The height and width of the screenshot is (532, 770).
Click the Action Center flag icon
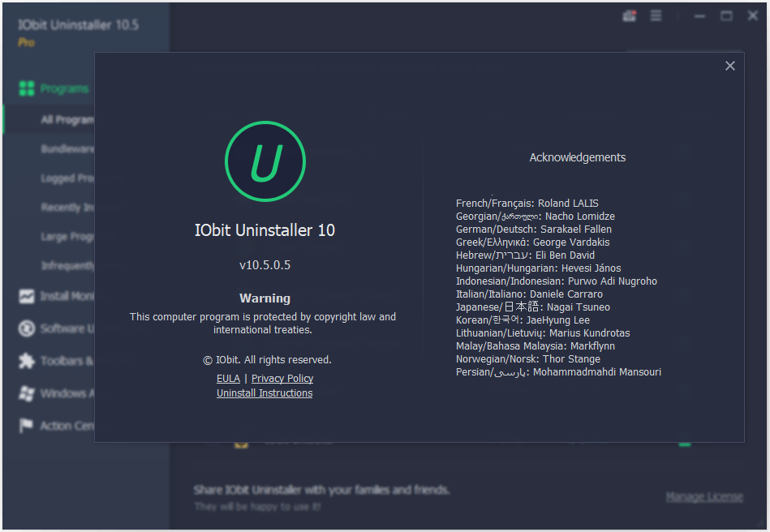pyautogui.click(x=26, y=426)
